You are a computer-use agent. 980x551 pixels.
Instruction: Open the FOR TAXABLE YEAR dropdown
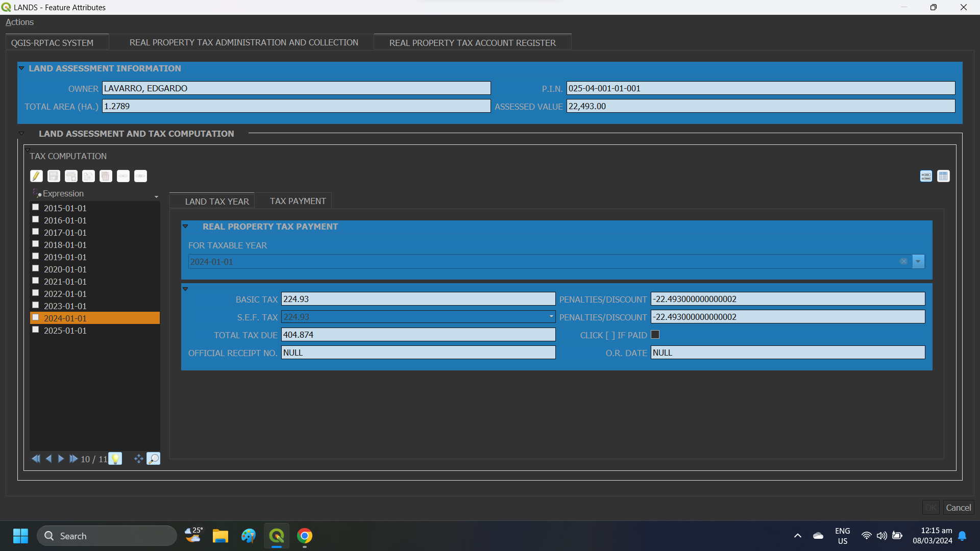[918, 261]
